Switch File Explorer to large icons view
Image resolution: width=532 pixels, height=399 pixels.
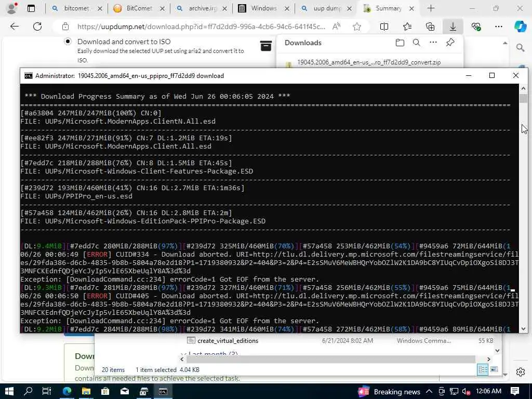click(494, 369)
